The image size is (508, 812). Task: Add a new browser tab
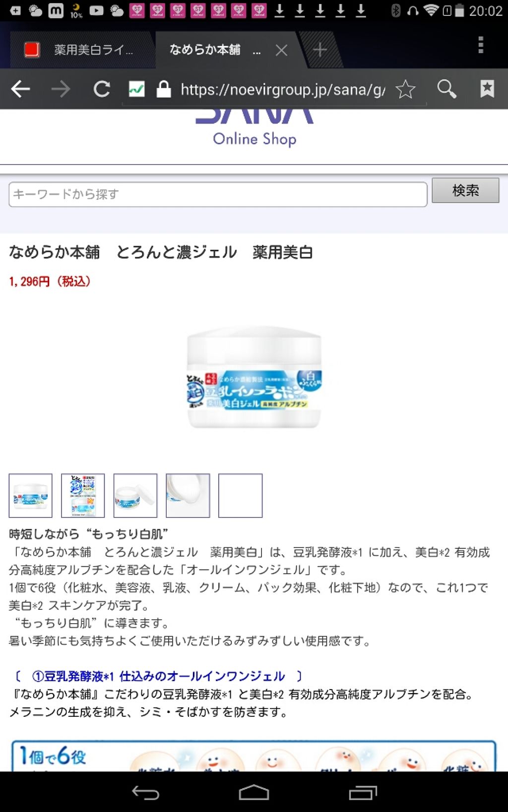[x=320, y=50]
